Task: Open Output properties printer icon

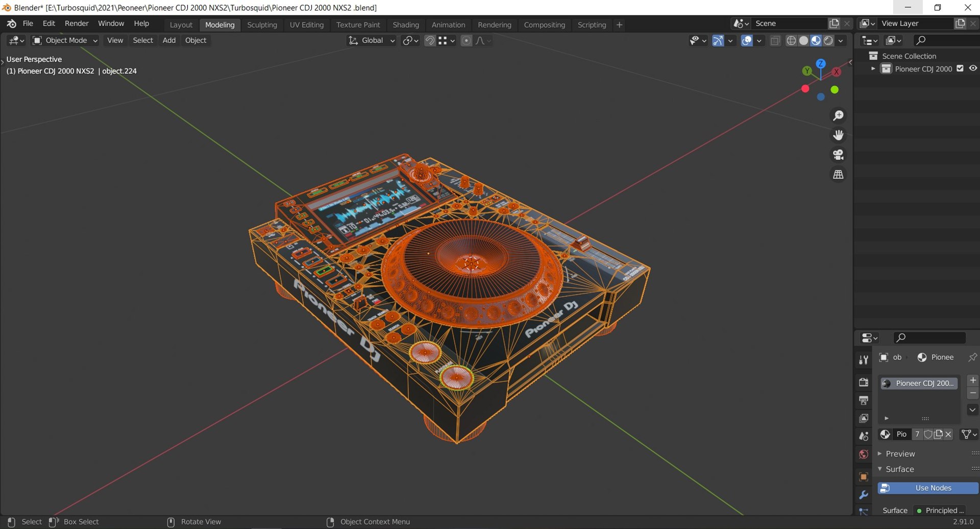Action: 864,400
